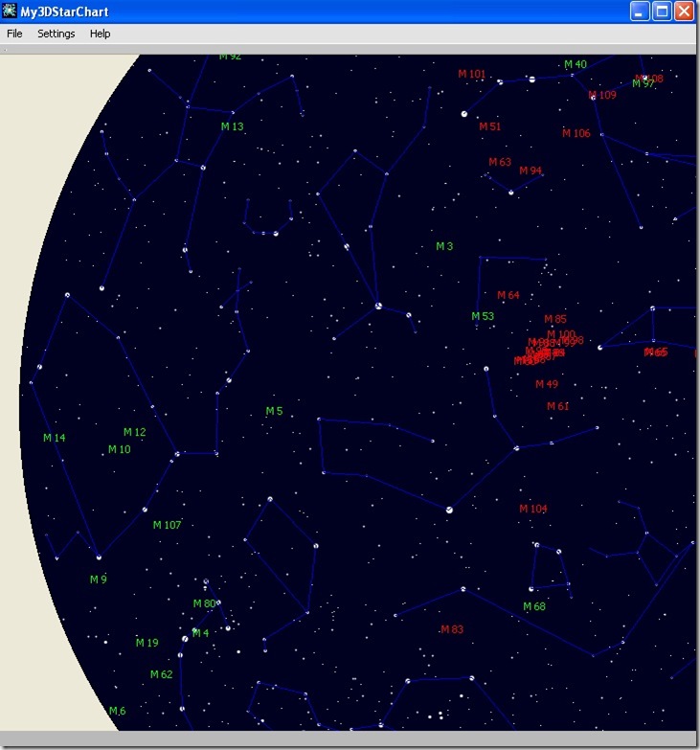Select the M 4 label

200,632
